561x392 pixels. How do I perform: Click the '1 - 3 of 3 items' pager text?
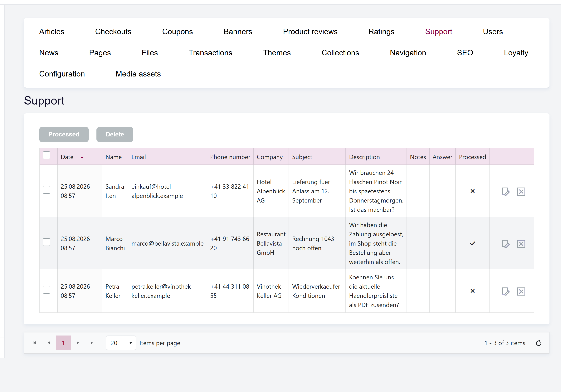coord(505,343)
